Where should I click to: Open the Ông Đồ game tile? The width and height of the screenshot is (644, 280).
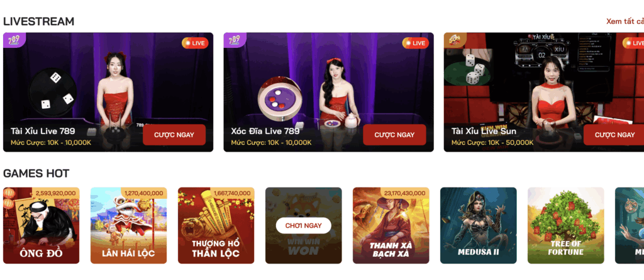[x=41, y=225]
